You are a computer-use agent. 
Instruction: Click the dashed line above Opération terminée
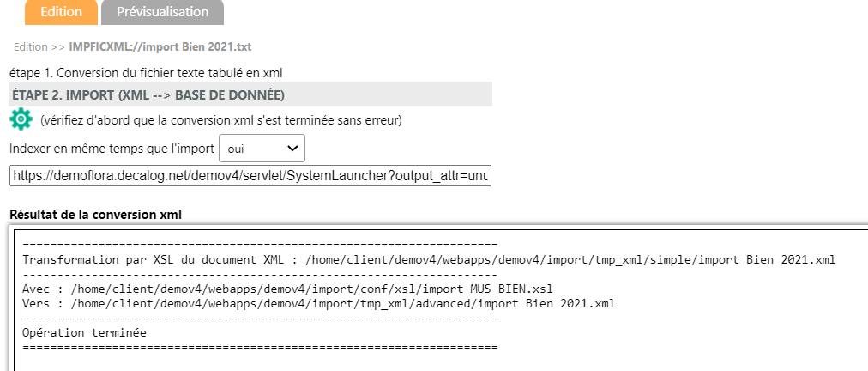260,319
